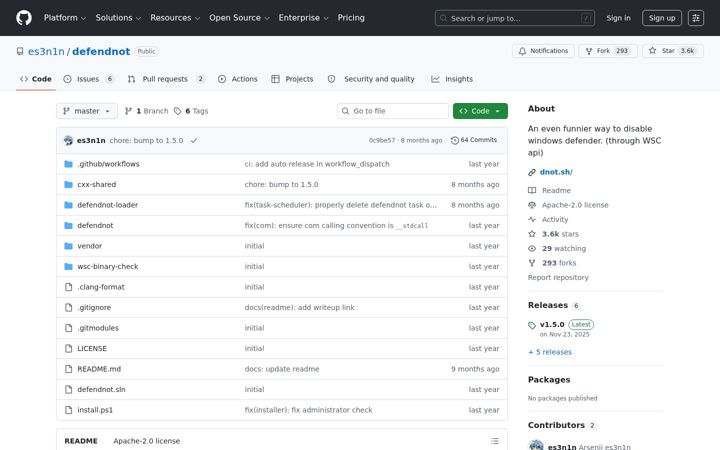Open the cxx-shared folder
This screenshot has height=450, width=720.
pos(96,185)
